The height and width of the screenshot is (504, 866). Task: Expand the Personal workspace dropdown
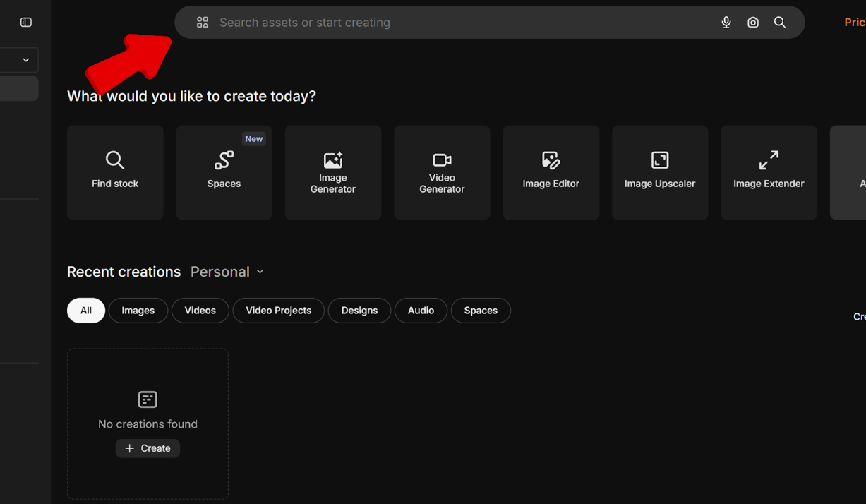tap(227, 272)
